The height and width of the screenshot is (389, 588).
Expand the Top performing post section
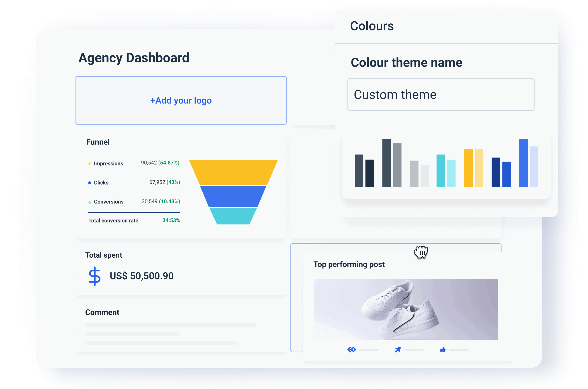pos(349,265)
